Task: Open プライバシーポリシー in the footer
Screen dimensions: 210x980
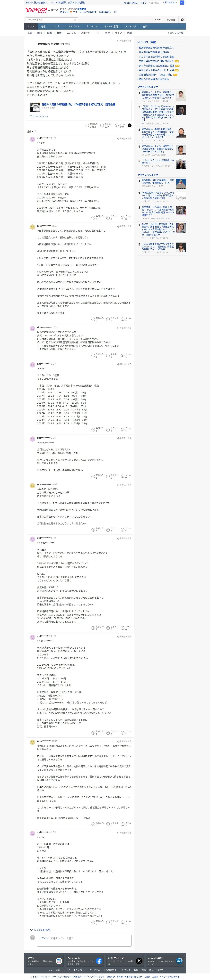Action: pyautogui.click(x=40, y=977)
